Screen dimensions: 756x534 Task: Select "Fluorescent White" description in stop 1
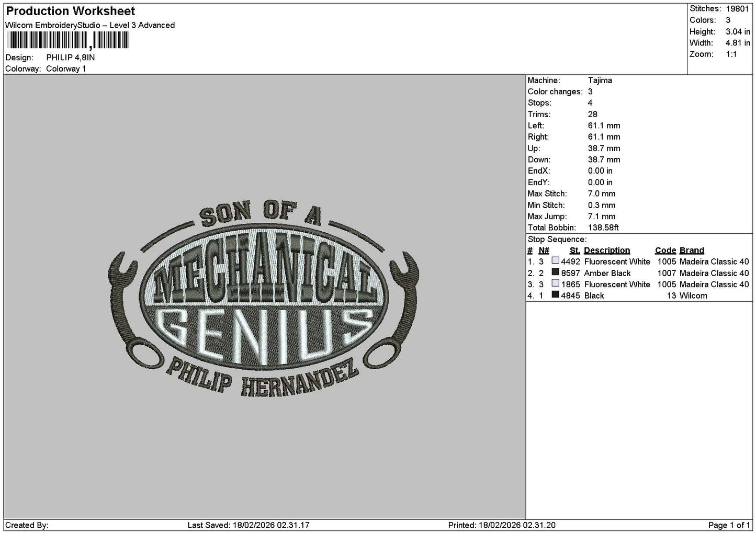(617, 262)
